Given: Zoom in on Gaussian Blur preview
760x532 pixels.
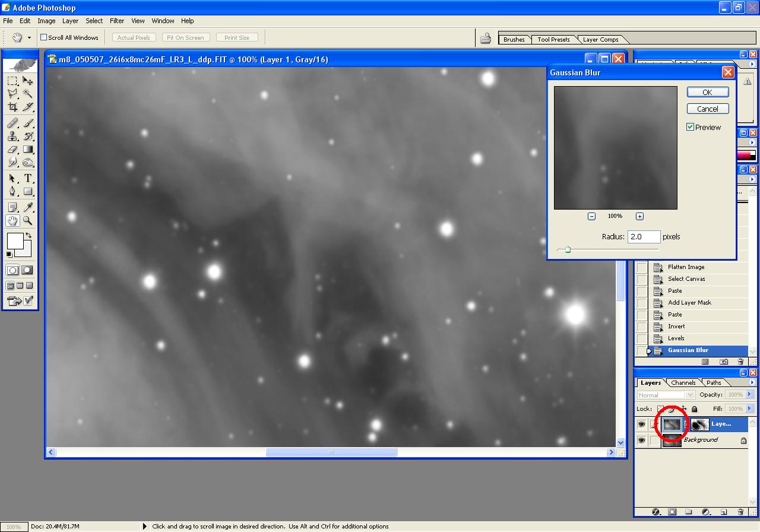Looking at the screenshot, I should pos(639,216).
